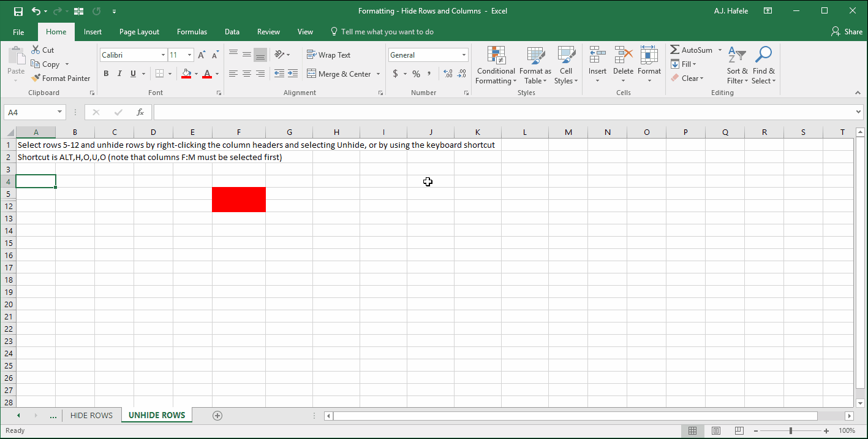Screen dimensions: 868x439
Task: Open the Data tab
Action: (232, 32)
